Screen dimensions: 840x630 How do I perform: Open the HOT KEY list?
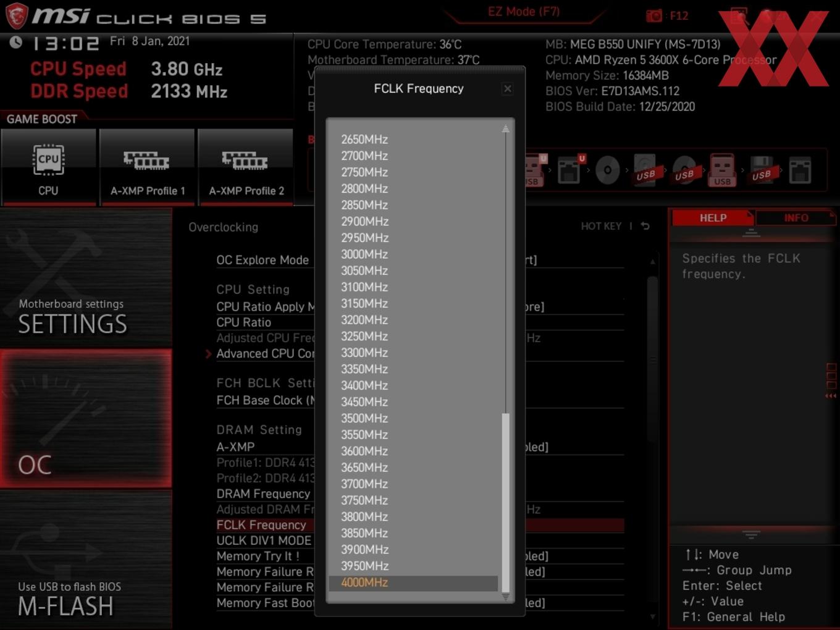(x=601, y=226)
